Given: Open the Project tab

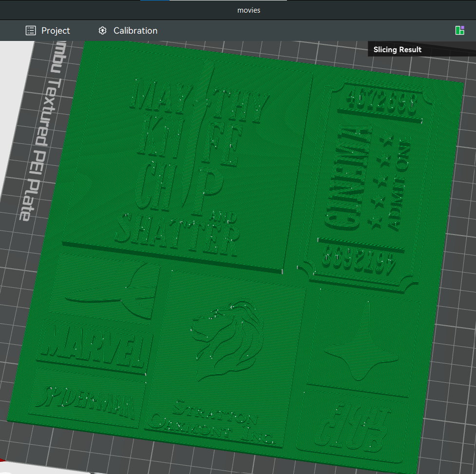Looking at the screenshot, I should coord(48,31).
